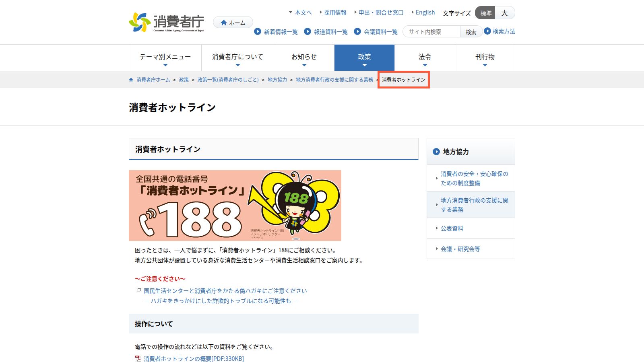644x362 pixels.
Task: Expand the 刊行物 menu
Action: click(x=485, y=58)
